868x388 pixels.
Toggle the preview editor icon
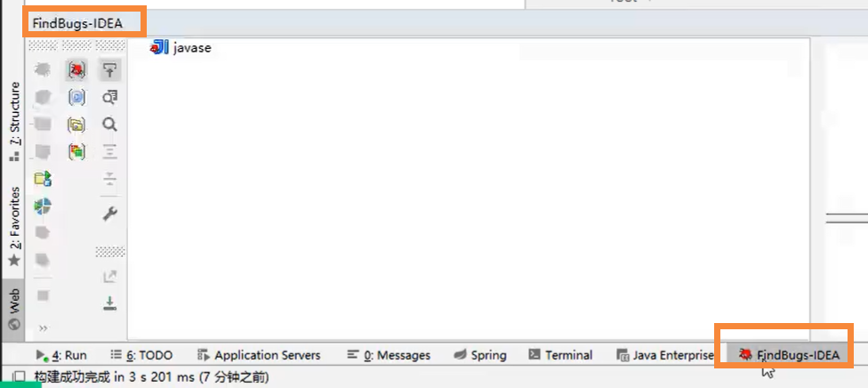click(109, 98)
